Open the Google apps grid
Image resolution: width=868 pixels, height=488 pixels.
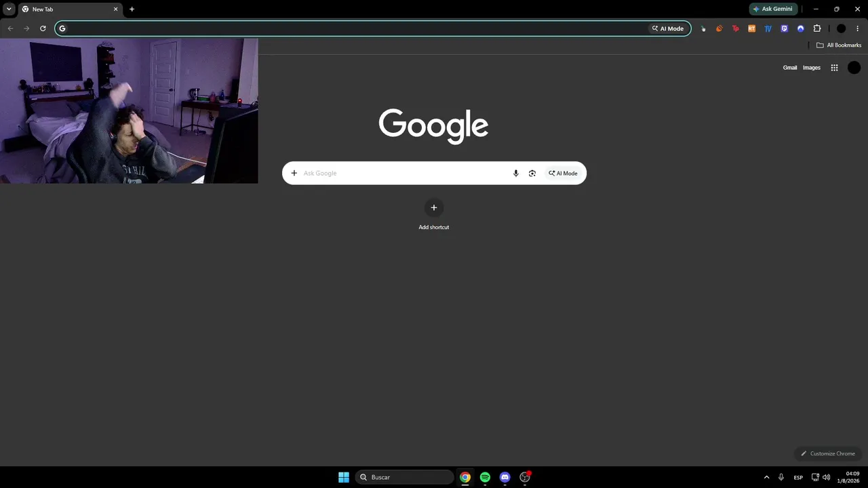point(834,68)
